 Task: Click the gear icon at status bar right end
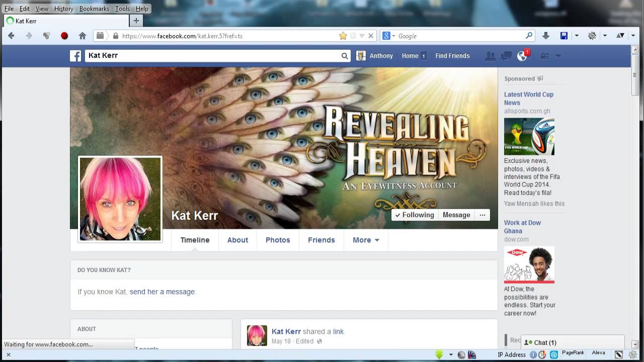[x=633, y=354]
